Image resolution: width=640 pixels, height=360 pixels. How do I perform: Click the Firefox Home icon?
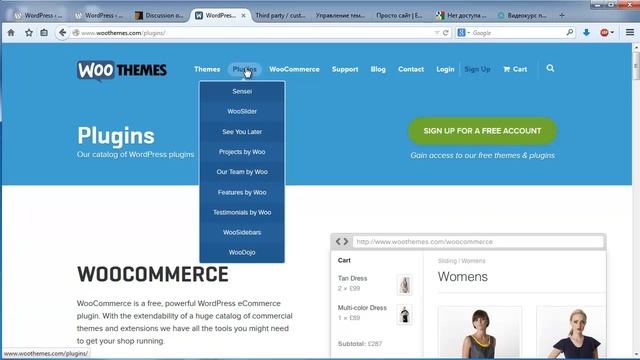(x=11, y=33)
